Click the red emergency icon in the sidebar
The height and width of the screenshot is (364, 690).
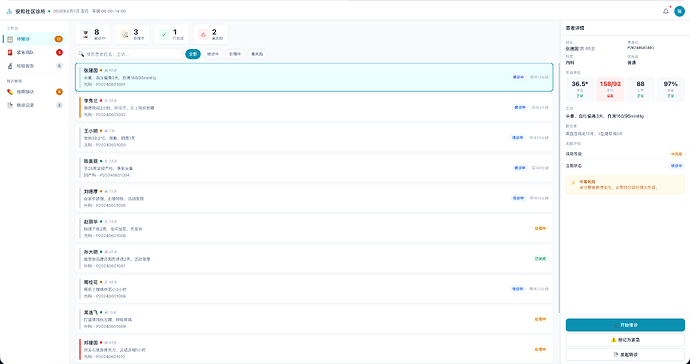point(10,52)
